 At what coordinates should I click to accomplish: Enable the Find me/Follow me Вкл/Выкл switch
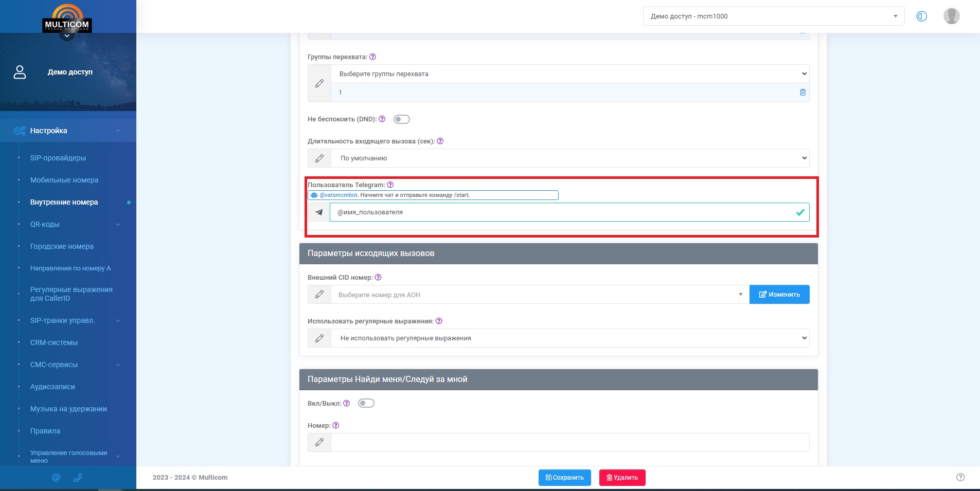pyautogui.click(x=366, y=404)
